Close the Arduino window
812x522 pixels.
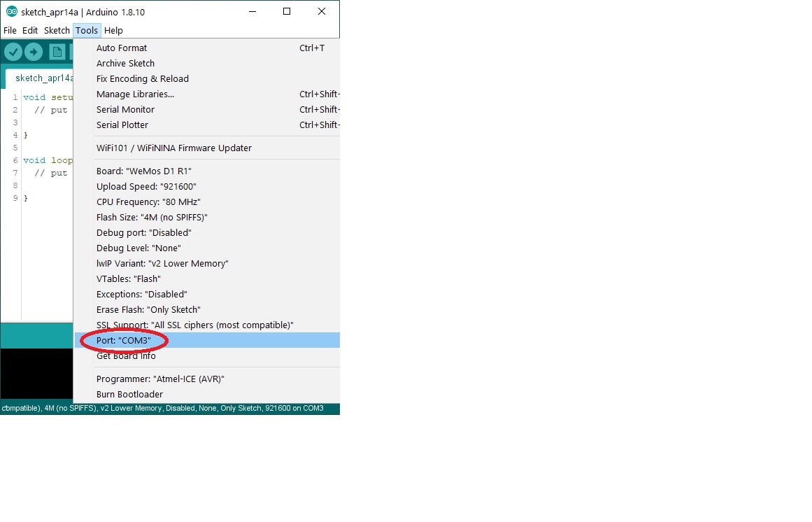point(322,11)
